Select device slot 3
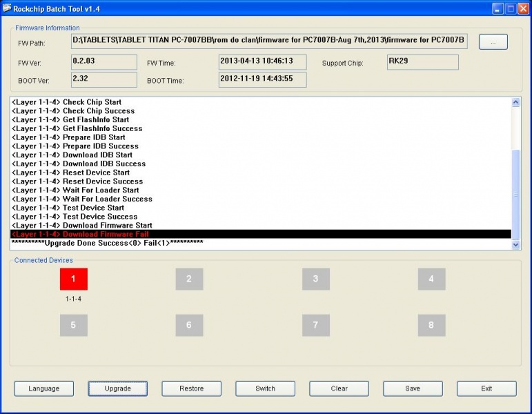Screen dimensions: 532x414 click(x=315, y=279)
